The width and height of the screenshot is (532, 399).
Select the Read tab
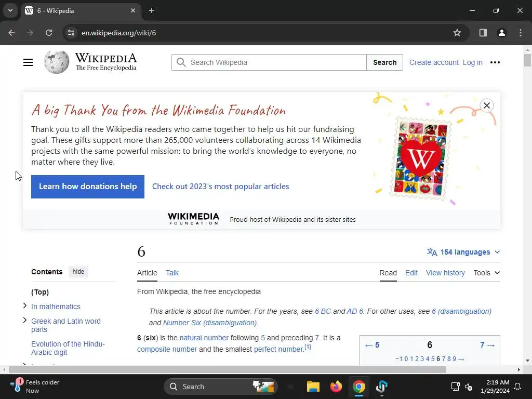click(388, 273)
